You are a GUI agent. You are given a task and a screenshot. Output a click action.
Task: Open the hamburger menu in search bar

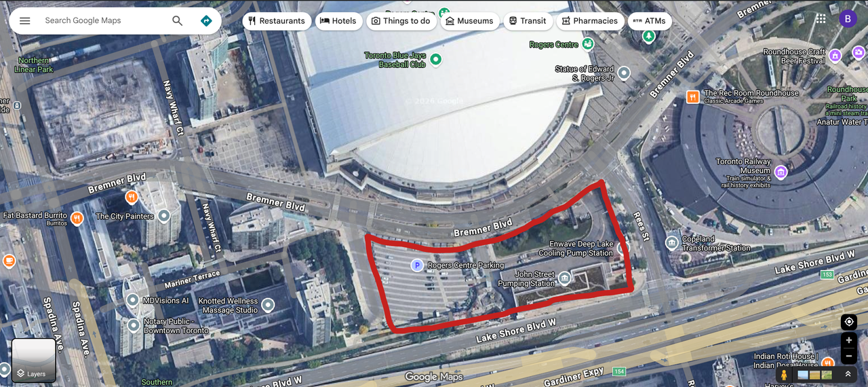25,20
